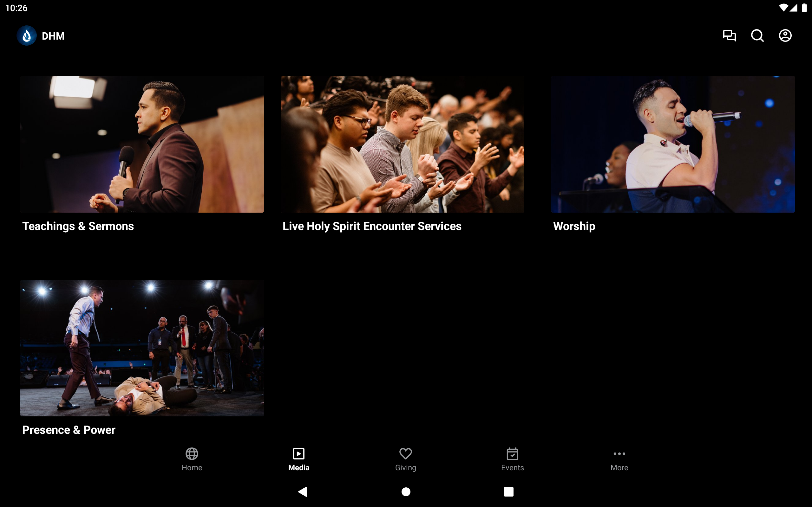
Task: Switch to the Media tab label
Action: pyautogui.click(x=298, y=467)
